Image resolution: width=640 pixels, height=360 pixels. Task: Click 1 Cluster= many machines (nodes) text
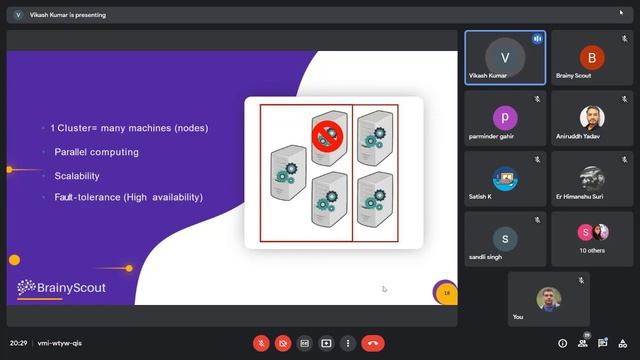pos(129,128)
